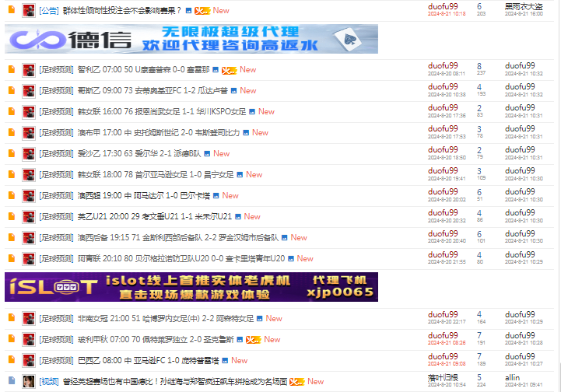Open the poster avatar in 爱沙乙 17:30 row
561x392 pixels.
tap(29, 154)
